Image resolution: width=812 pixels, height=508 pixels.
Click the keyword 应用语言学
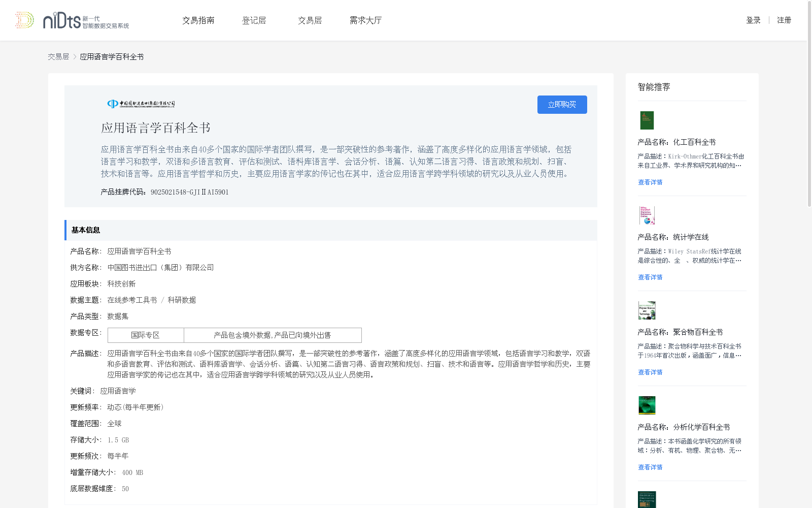118,391
